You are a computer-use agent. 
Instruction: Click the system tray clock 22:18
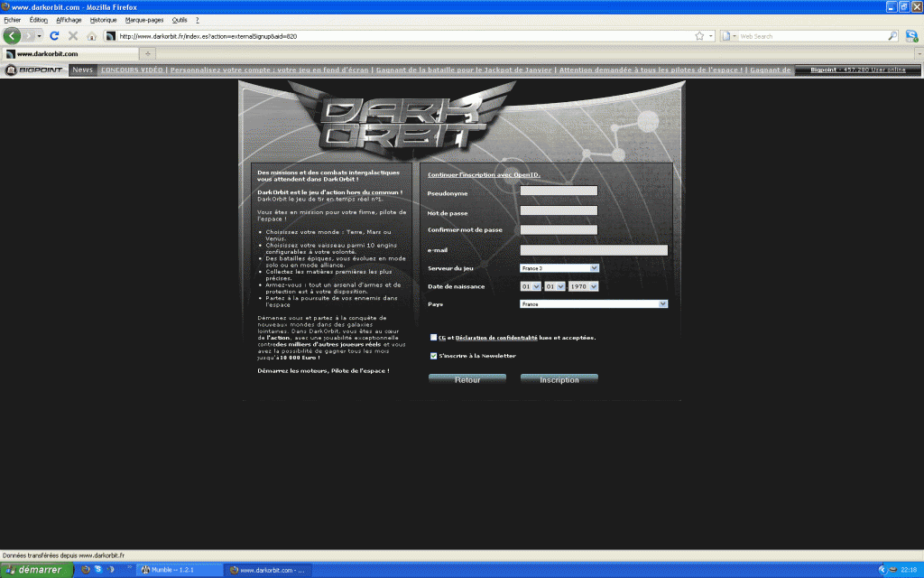coord(909,570)
